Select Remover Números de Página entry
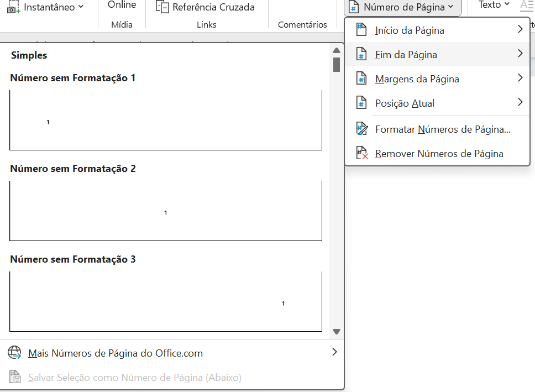This screenshot has width=535, height=392. (x=437, y=153)
